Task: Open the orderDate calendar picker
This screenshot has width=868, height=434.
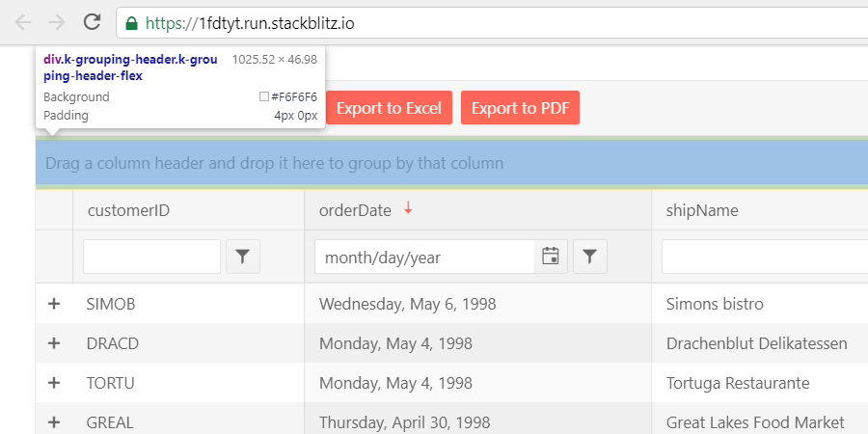Action: tap(551, 257)
